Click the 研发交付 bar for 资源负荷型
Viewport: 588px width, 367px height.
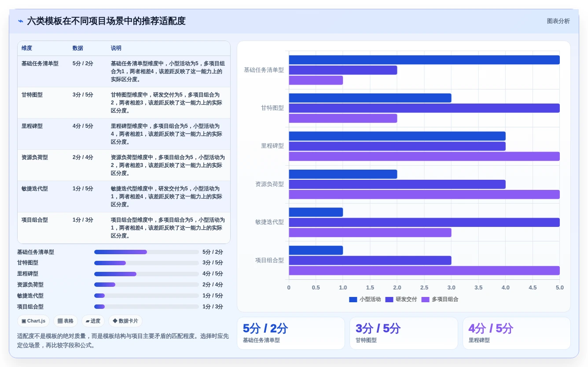397,184
